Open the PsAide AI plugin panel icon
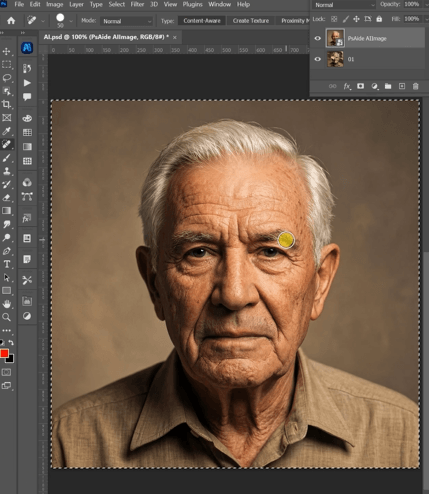Image resolution: width=429 pixels, height=494 pixels. tap(27, 48)
